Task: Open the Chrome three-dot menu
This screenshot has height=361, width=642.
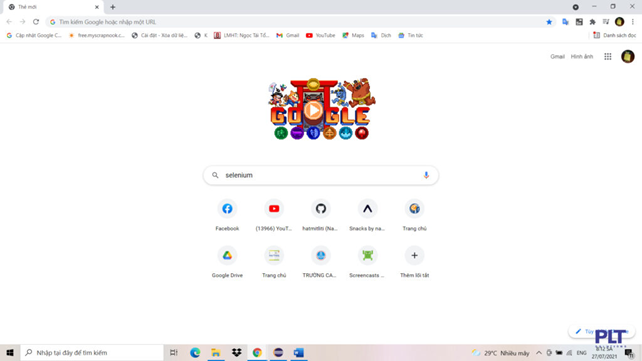Action: tap(633, 22)
